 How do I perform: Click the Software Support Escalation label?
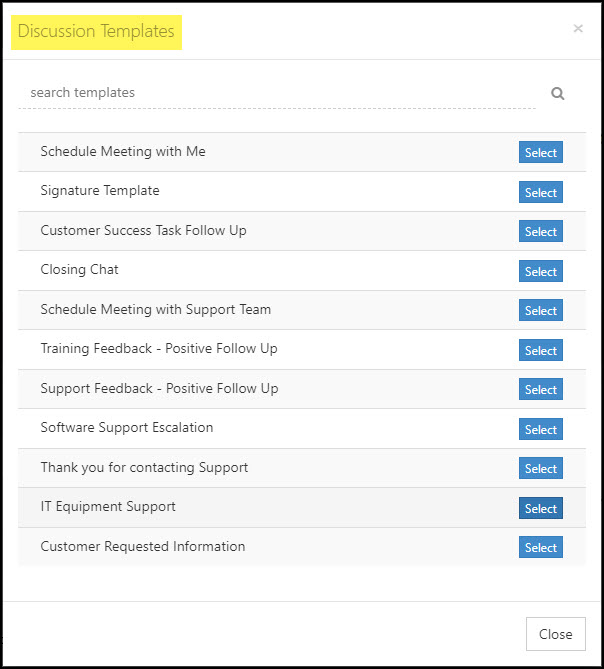pyautogui.click(x=127, y=428)
